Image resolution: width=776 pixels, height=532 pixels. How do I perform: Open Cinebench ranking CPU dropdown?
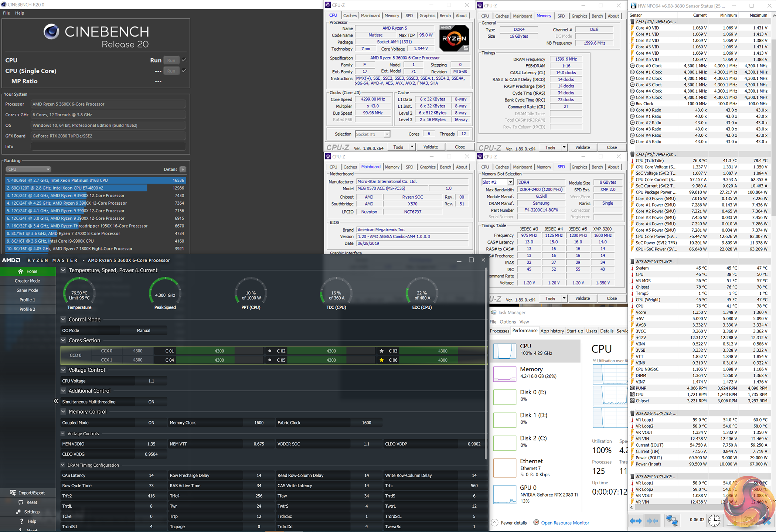(28, 169)
